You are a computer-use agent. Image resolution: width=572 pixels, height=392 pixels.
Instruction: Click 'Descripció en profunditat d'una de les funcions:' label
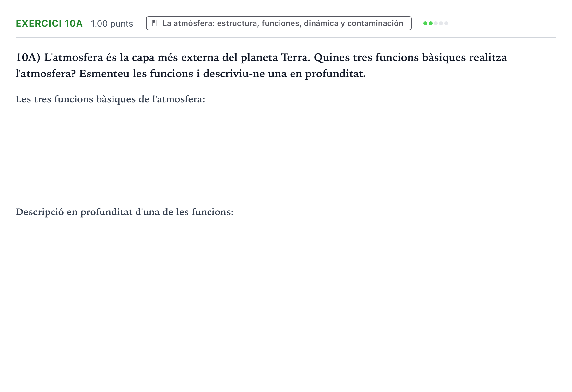coord(125,212)
